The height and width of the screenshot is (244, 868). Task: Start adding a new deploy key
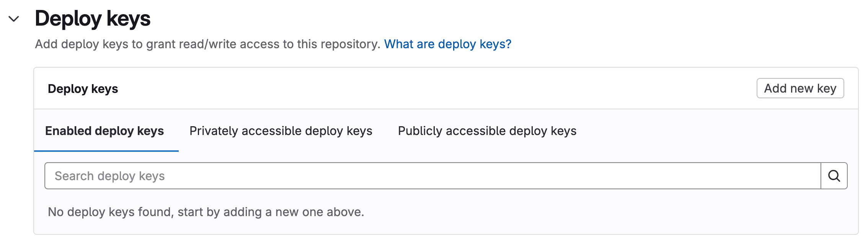point(800,88)
